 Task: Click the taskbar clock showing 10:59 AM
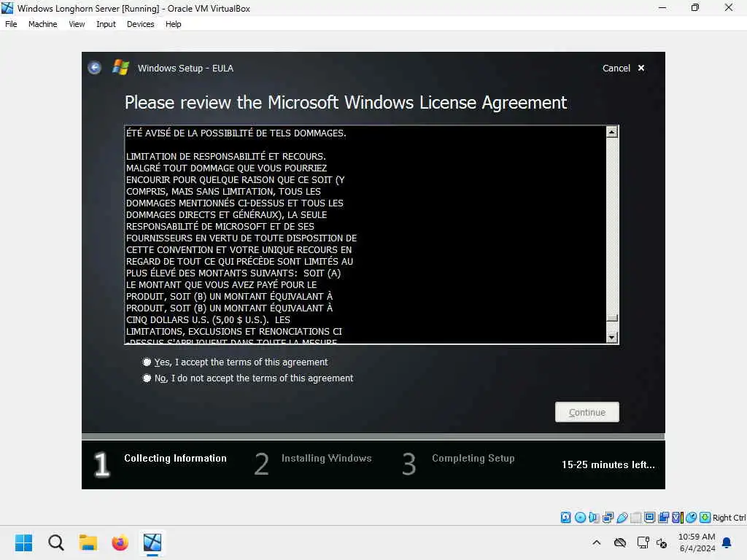point(697,542)
